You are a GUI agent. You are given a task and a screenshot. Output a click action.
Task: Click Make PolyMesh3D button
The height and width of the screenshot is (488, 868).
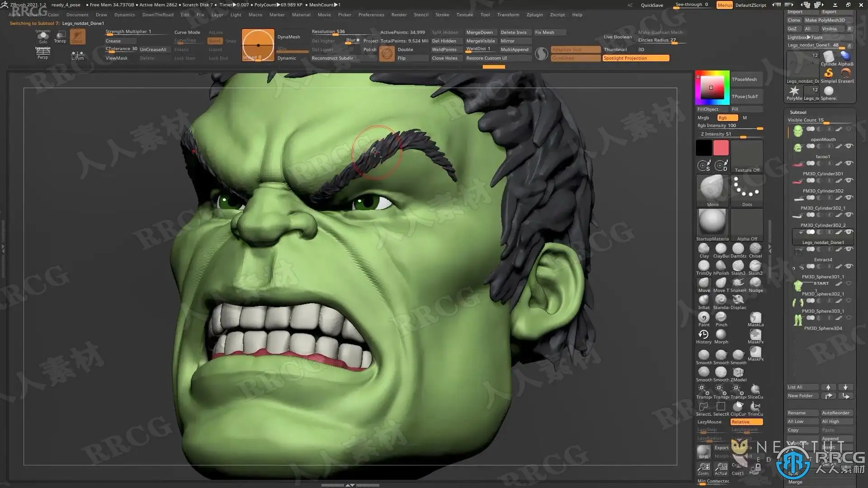click(x=827, y=20)
